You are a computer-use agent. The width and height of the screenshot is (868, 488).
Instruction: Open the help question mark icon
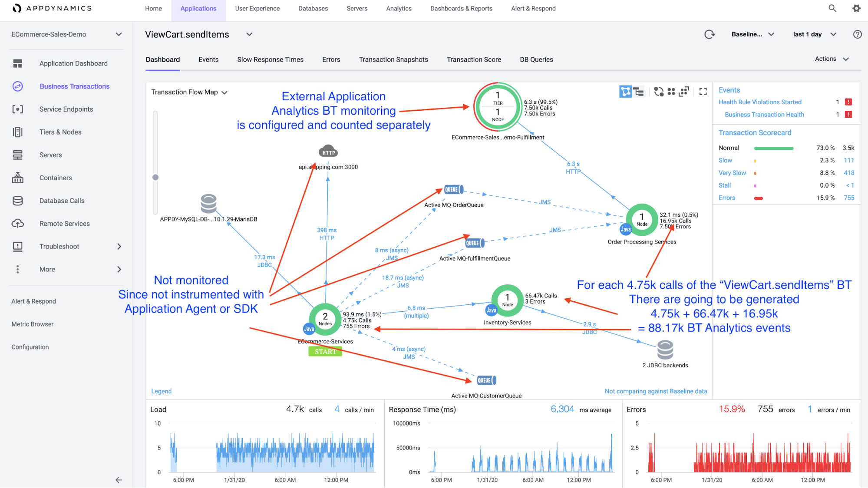pyautogui.click(x=857, y=34)
